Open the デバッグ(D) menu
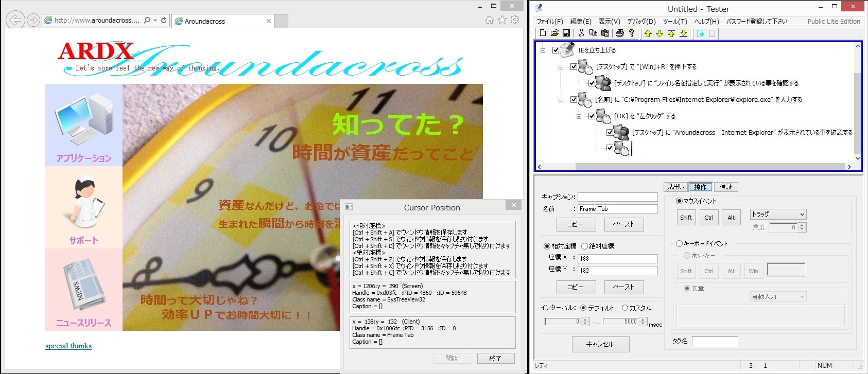Viewport: 868px width, 374px height. pos(641,22)
